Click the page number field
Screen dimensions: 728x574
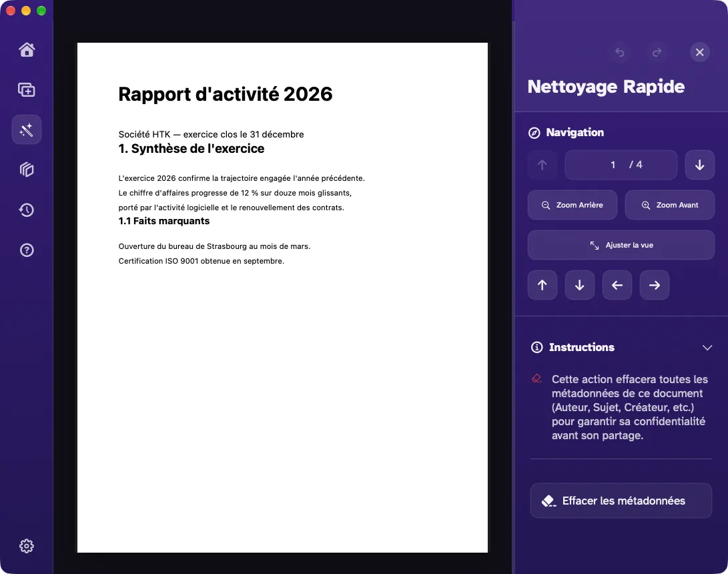[621, 165]
